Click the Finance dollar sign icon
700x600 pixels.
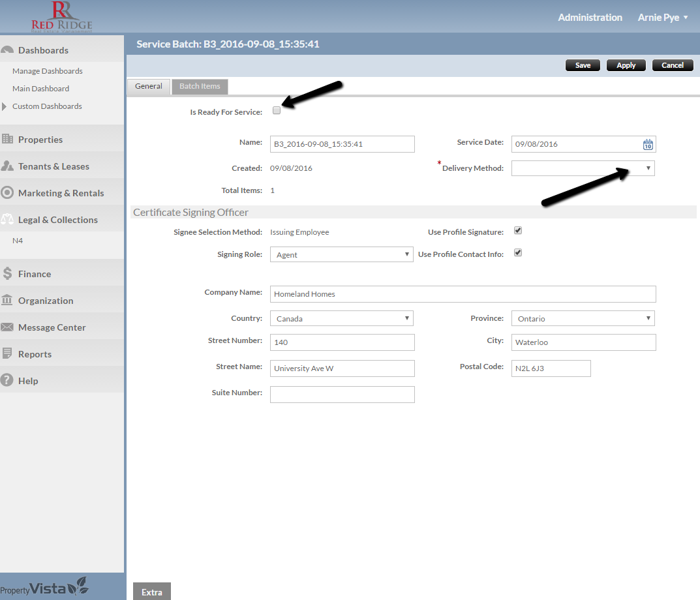pyautogui.click(x=8, y=274)
